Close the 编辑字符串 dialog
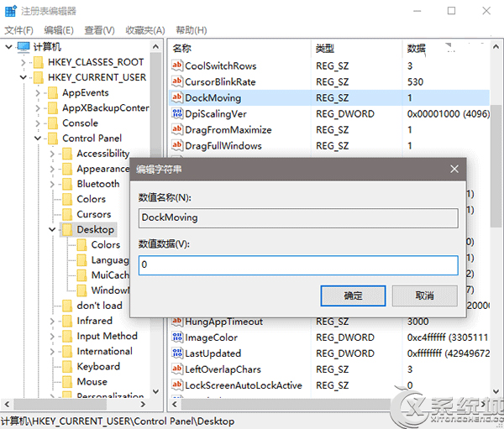The image size is (504, 429). [x=454, y=169]
